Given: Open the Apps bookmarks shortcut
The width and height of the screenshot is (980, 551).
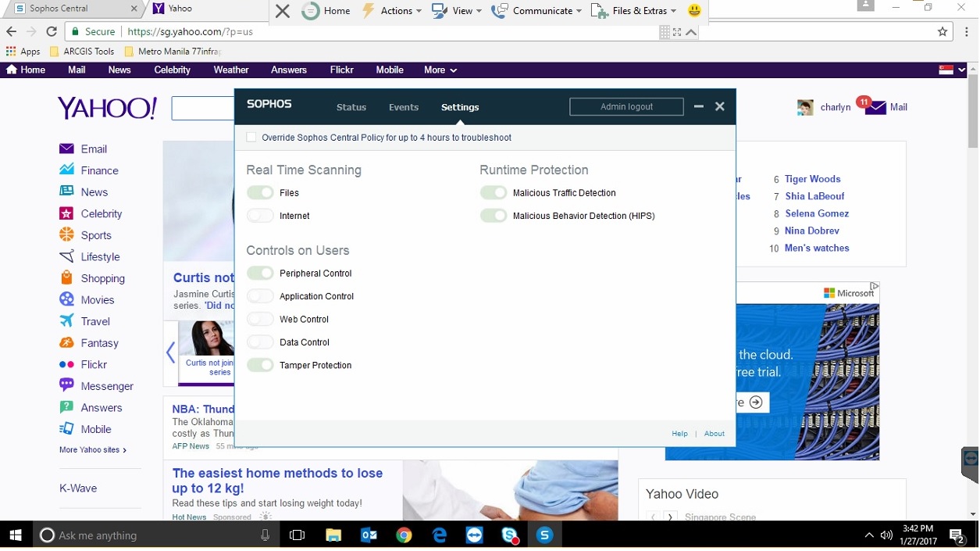Looking at the screenshot, I should [23, 52].
